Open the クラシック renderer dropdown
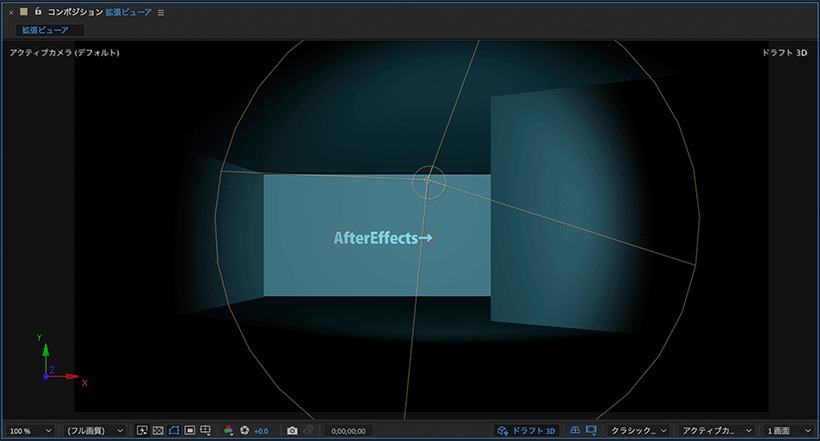 pos(639,431)
